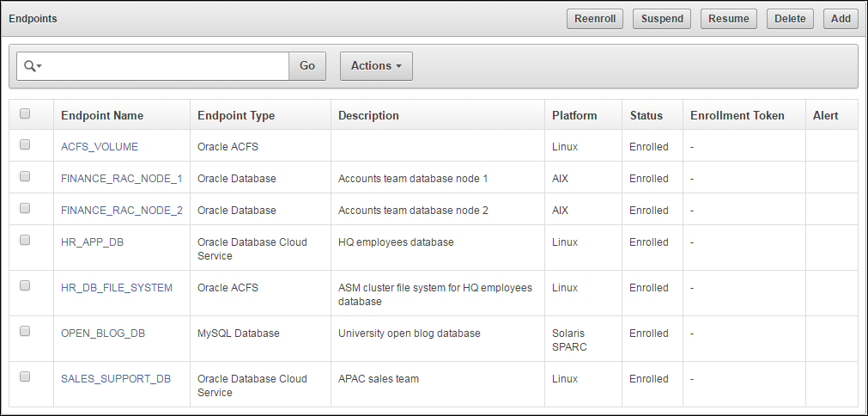Open the OPEN_BLOG_DB endpoint link
This screenshot has width=868, height=416.
pos(103,333)
